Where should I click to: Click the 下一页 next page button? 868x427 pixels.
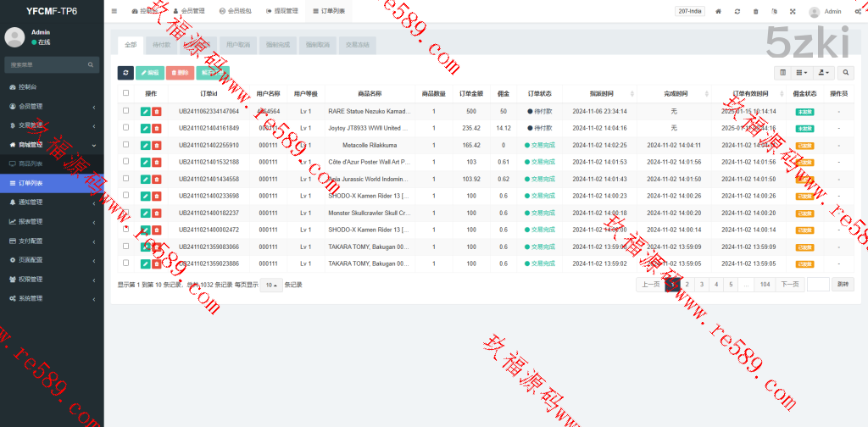[x=789, y=285]
